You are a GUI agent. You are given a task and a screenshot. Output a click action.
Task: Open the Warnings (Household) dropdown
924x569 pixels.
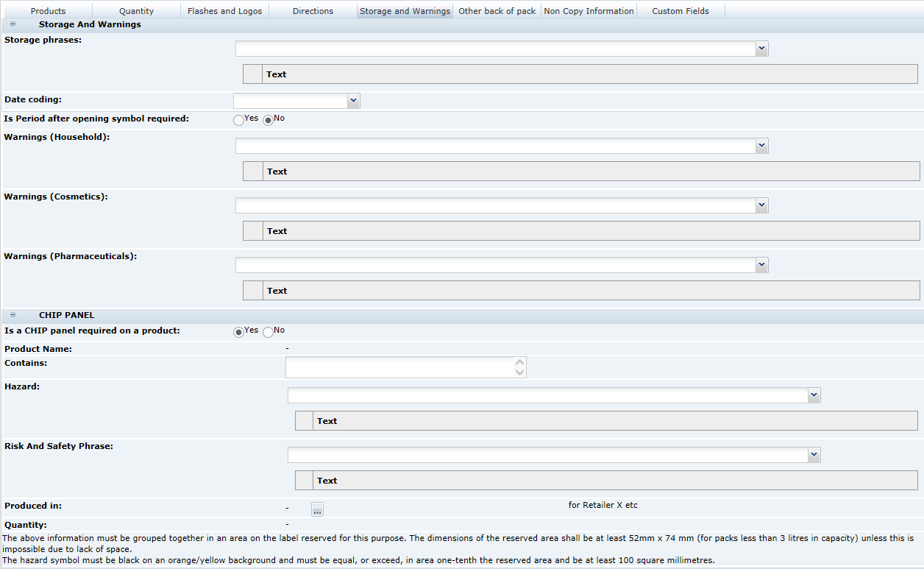(762, 146)
